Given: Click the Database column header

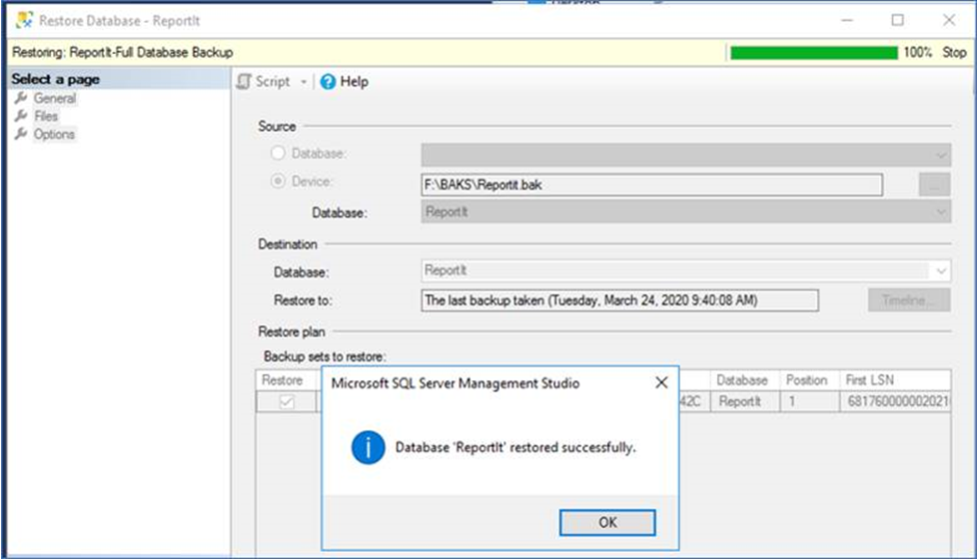Looking at the screenshot, I should pos(742,380).
